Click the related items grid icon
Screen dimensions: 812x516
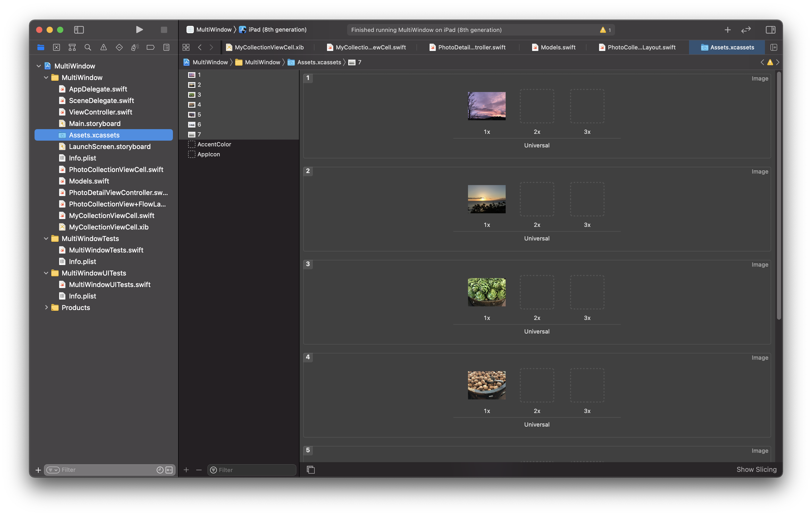186,48
